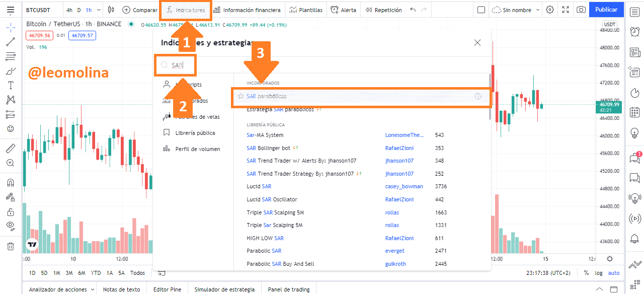Open chart settings gear

click(x=550, y=10)
